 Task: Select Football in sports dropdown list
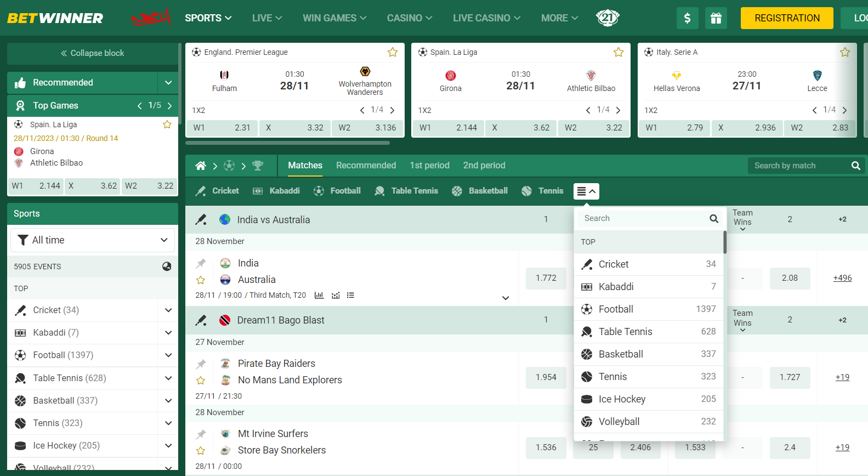[649, 309]
